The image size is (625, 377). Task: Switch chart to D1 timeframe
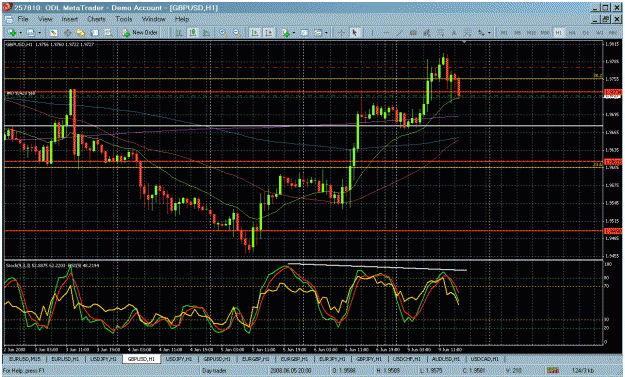point(586,33)
